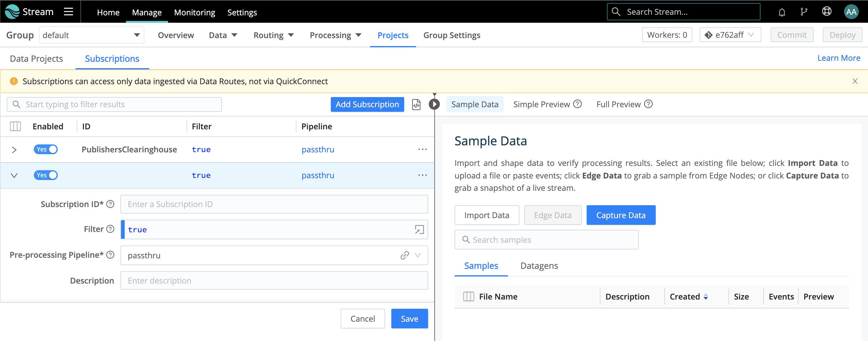Switch to the Data Projects tab
The image size is (868, 341).
pyautogui.click(x=36, y=59)
